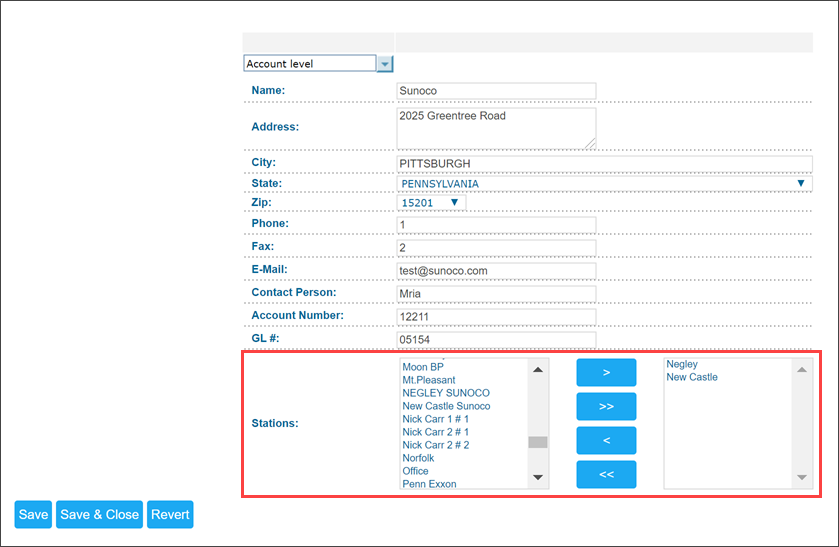Image resolution: width=839 pixels, height=547 pixels.
Task: Select Negley in assigned stations list
Action: [682, 364]
